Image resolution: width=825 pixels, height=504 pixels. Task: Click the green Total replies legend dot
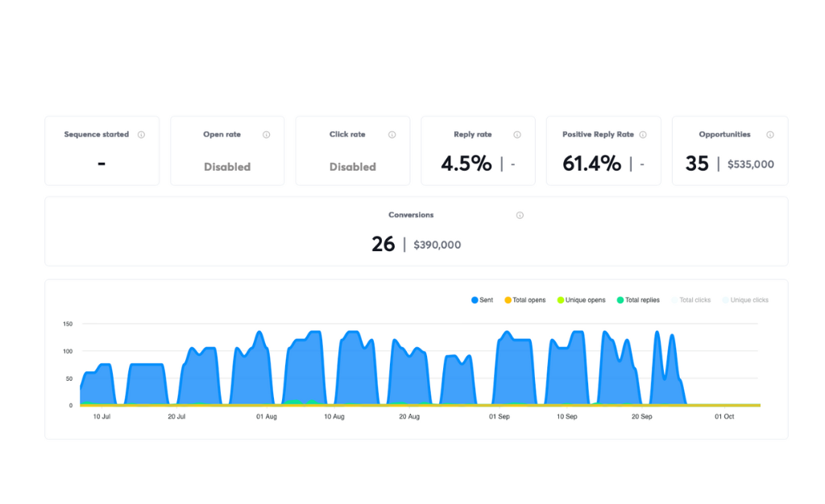pos(621,300)
